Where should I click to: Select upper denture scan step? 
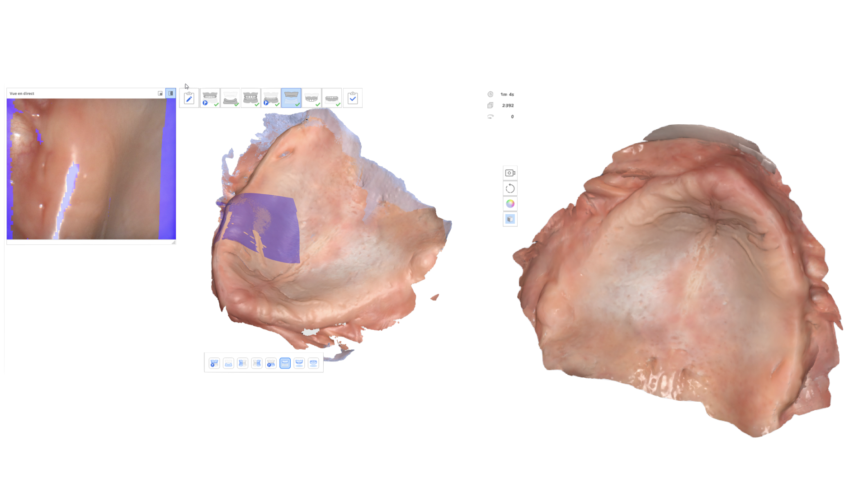pos(311,98)
